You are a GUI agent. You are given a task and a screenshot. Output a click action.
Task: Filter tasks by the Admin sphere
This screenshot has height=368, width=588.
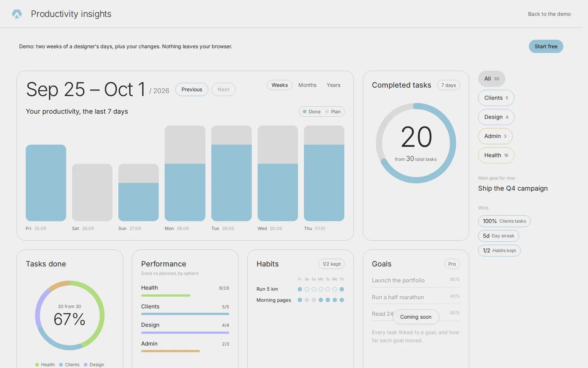495,136
